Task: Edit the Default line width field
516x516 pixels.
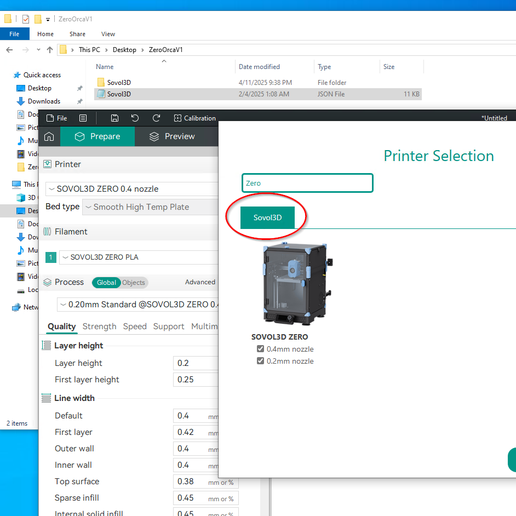Action: click(196, 416)
